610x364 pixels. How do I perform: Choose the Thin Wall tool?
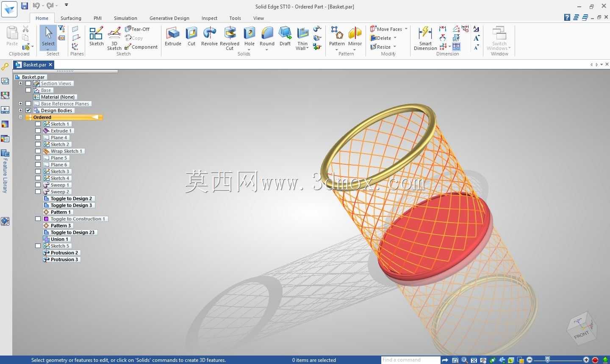coord(302,38)
